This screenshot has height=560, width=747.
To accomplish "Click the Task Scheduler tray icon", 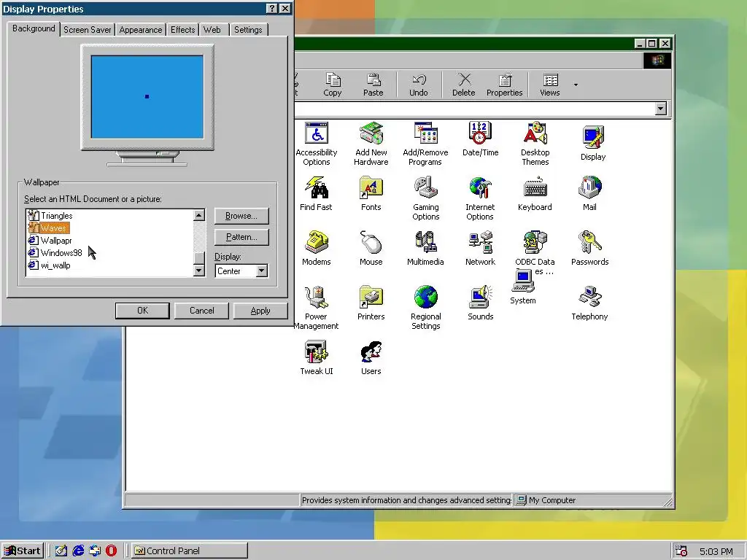I will click(681, 551).
